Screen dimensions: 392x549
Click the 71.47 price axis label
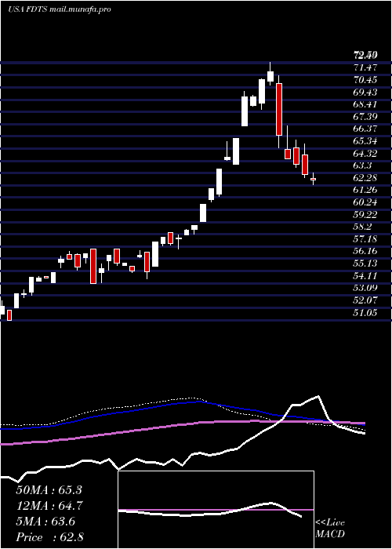click(x=365, y=67)
